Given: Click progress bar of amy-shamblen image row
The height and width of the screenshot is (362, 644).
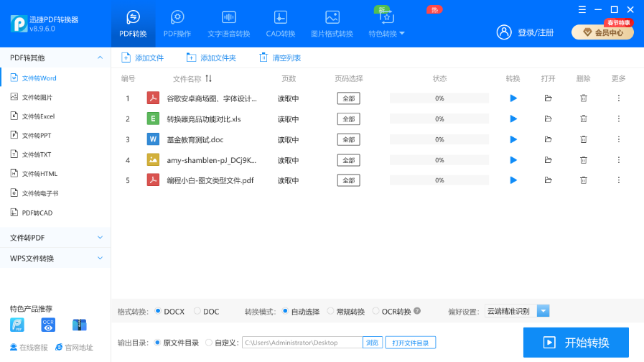Looking at the screenshot, I should (439, 160).
